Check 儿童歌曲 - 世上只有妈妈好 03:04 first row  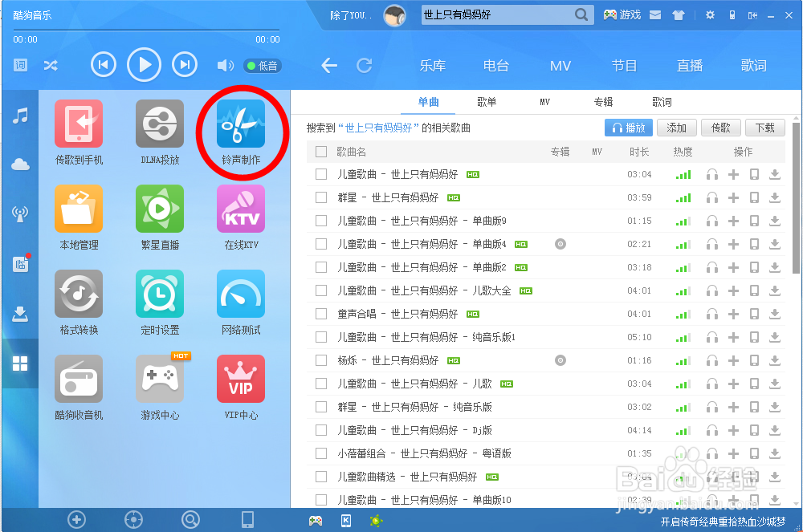tap(321, 174)
